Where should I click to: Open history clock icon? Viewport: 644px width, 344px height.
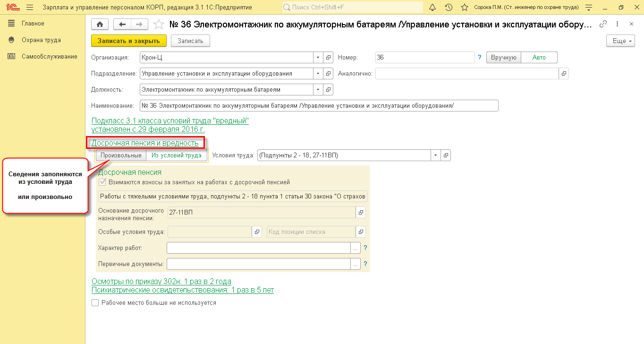click(449, 8)
